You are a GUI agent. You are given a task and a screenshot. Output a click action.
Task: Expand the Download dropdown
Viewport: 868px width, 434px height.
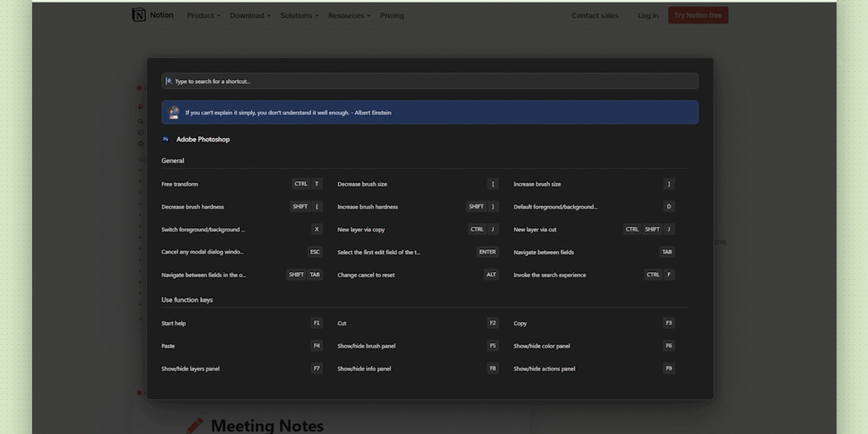[x=250, y=15]
